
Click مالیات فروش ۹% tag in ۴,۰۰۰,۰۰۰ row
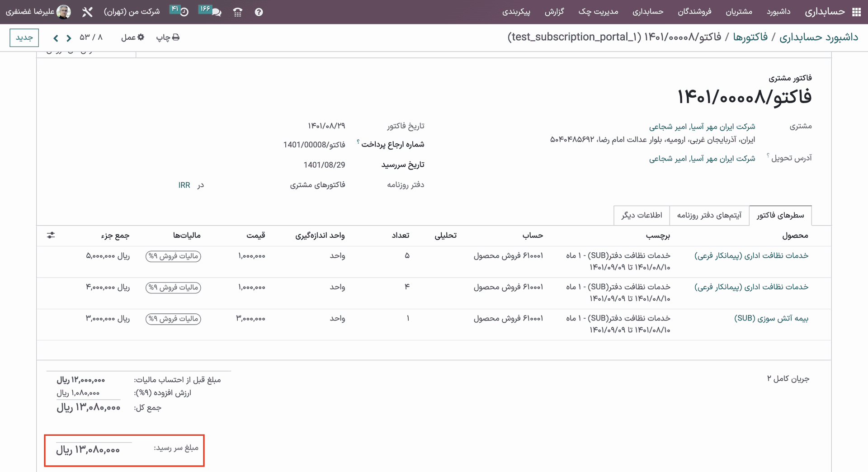(173, 288)
